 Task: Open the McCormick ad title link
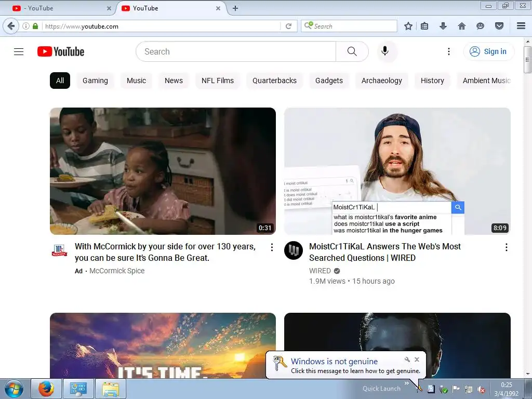point(165,252)
